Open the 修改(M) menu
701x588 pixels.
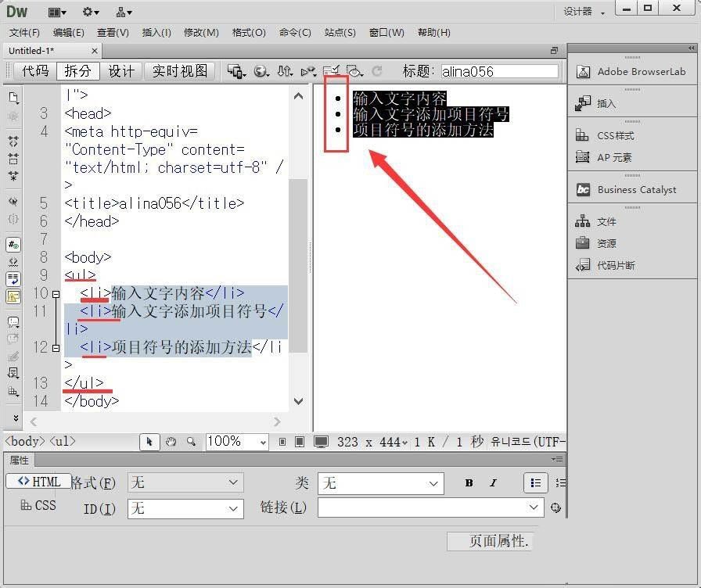201,33
